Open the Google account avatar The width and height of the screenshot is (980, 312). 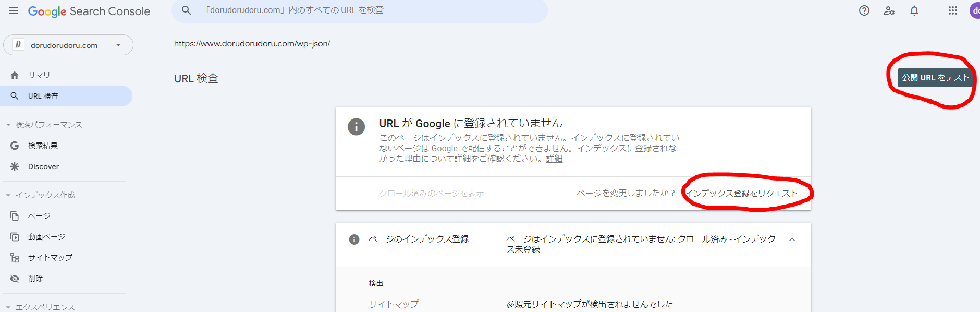pos(975,11)
